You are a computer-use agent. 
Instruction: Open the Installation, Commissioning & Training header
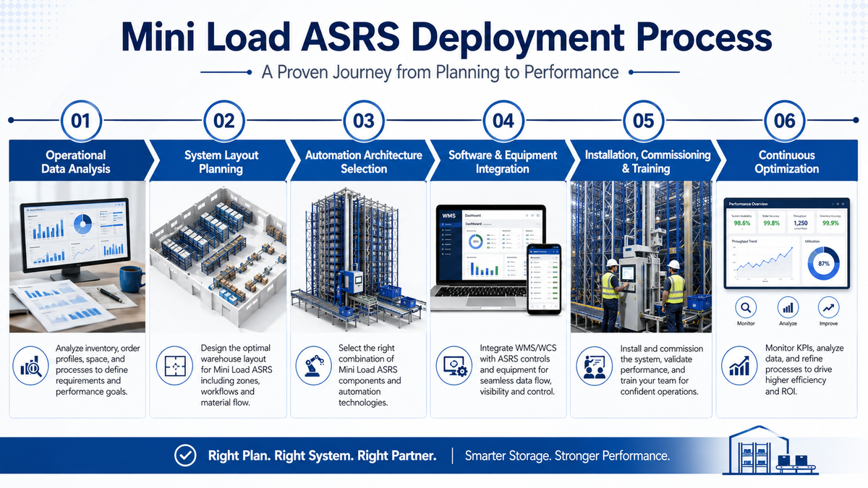click(x=647, y=161)
